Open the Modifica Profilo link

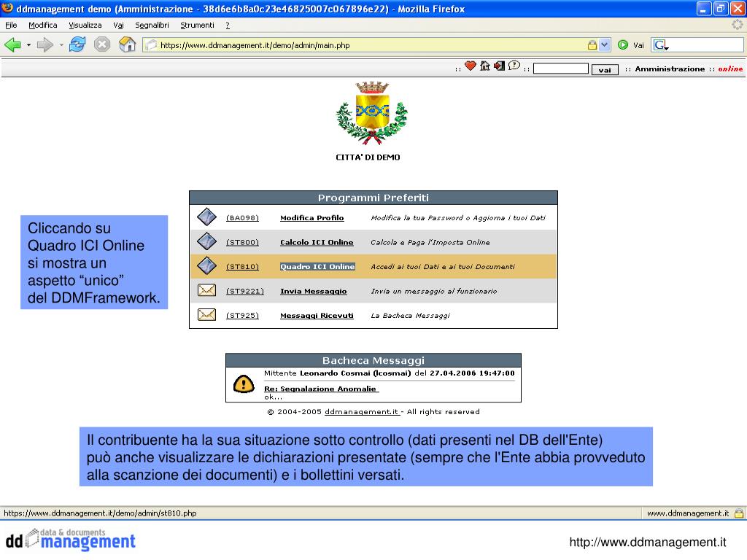click(x=312, y=217)
